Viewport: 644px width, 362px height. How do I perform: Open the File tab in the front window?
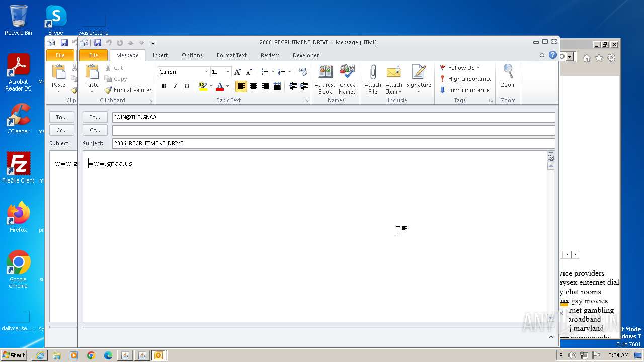(94, 55)
